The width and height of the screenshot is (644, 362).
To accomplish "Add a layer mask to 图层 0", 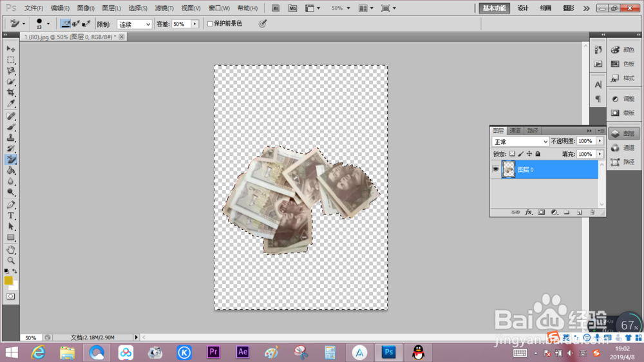I will pyautogui.click(x=542, y=213).
